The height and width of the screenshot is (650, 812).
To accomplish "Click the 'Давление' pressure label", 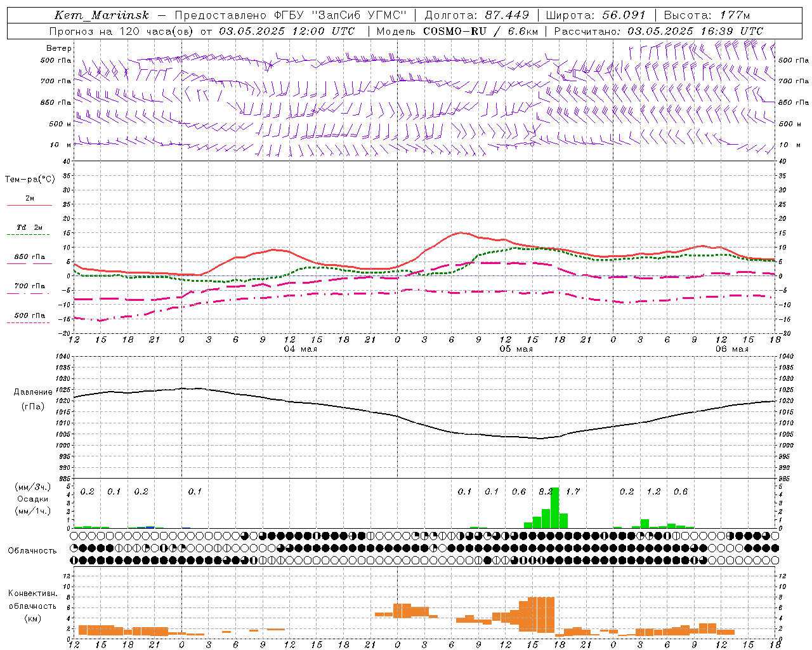I will 33,392.
